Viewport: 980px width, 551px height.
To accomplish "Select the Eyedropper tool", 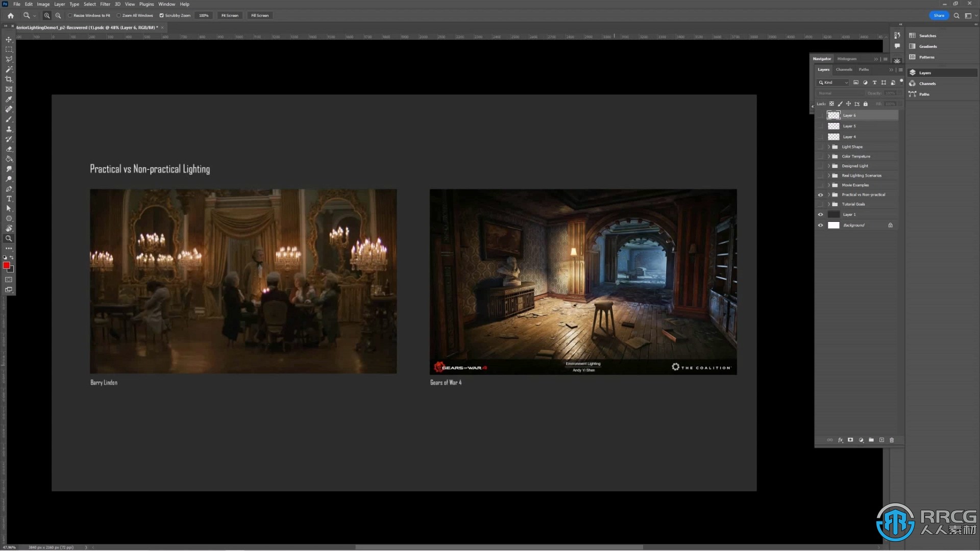I will point(9,99).
